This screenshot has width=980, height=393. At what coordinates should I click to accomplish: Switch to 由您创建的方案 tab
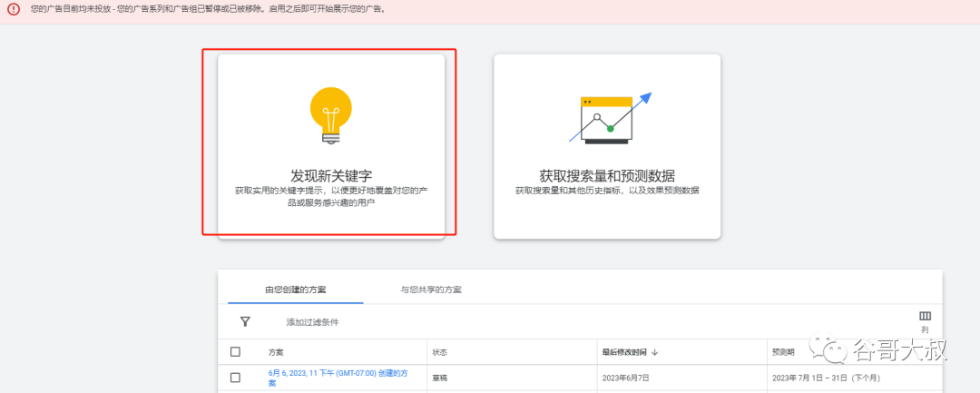click(x=296, y=290)
